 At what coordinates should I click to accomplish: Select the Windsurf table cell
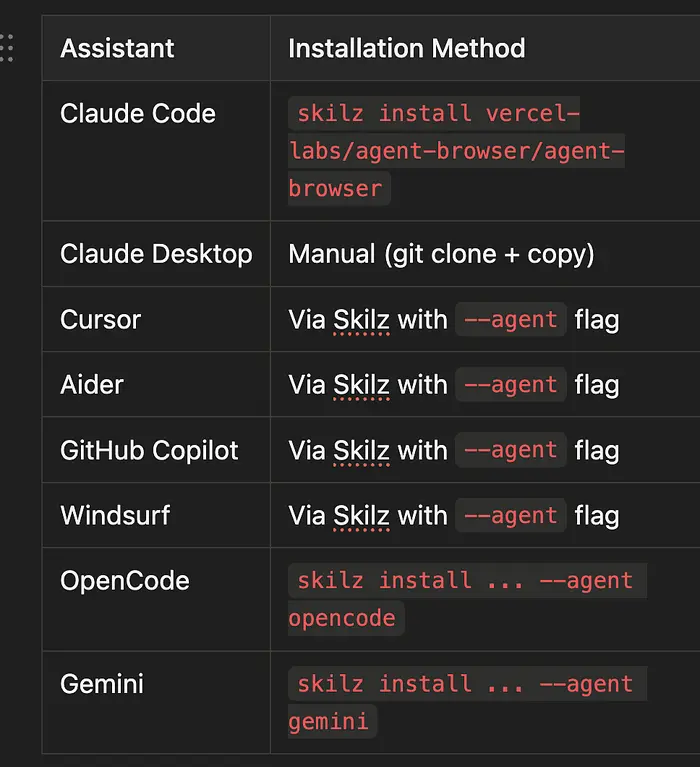(x=115, y=516)
